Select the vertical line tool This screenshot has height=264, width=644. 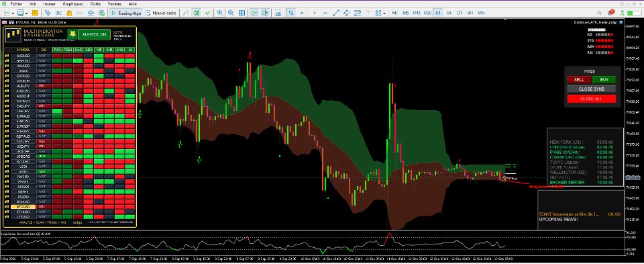click(315, 13)
